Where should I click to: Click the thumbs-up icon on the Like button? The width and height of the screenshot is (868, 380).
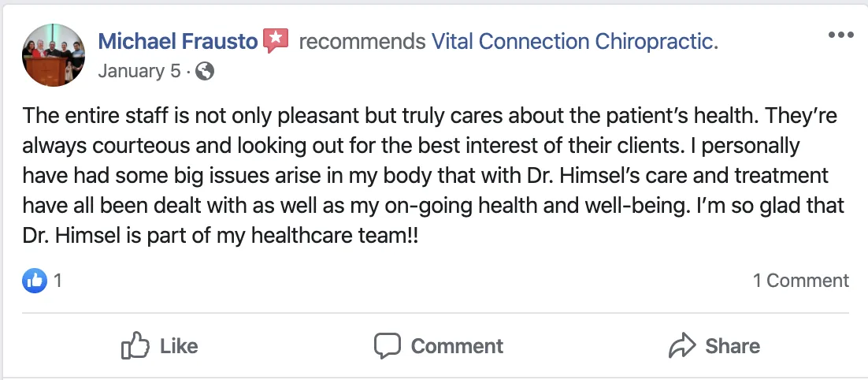click(135, 345)
